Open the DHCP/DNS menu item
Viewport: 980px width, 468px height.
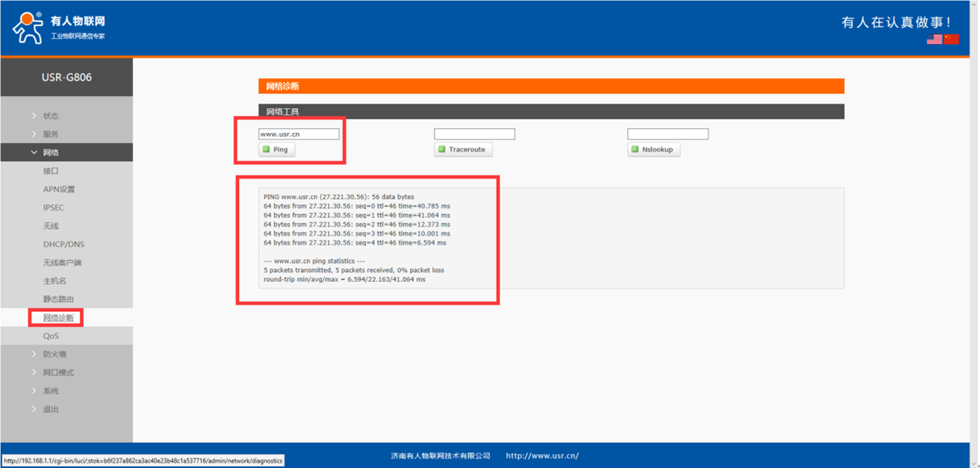pyautogui.click(x=64, y=244)
